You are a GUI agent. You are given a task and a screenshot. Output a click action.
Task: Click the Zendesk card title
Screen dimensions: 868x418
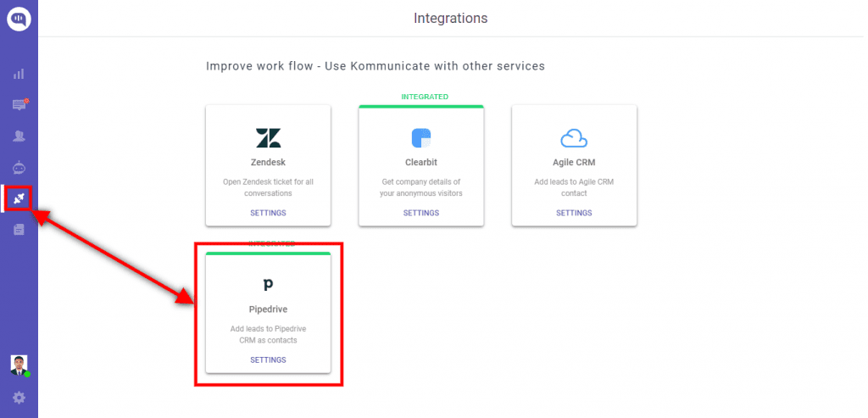point(268,163)
